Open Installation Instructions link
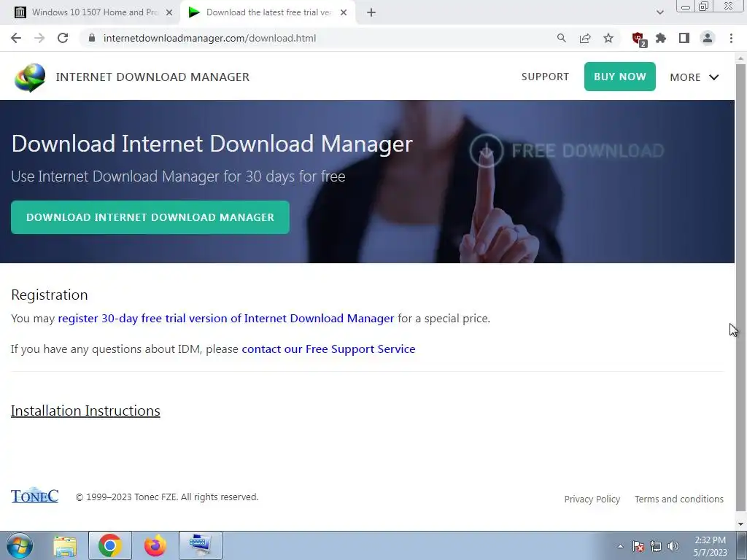747x560 pixels. (x=85, y=411)
